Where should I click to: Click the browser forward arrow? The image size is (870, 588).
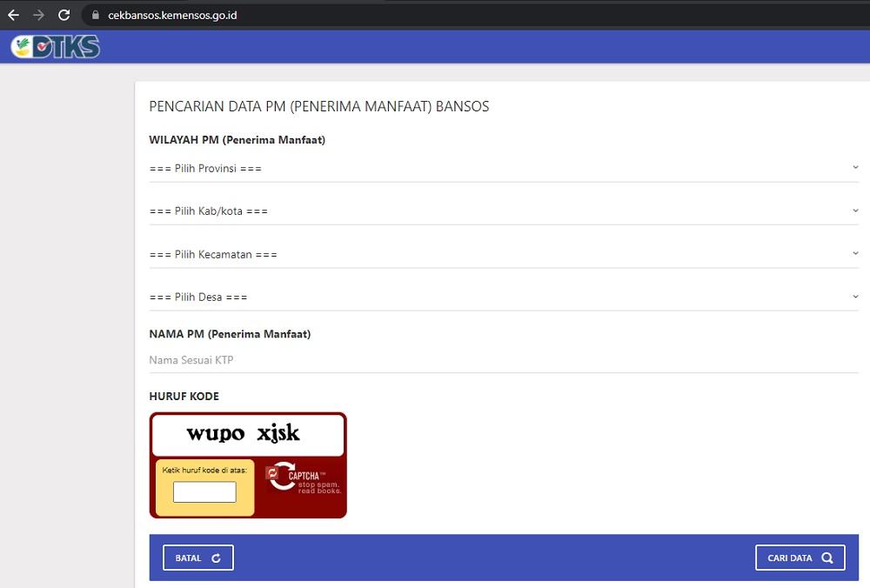point(38,15)
